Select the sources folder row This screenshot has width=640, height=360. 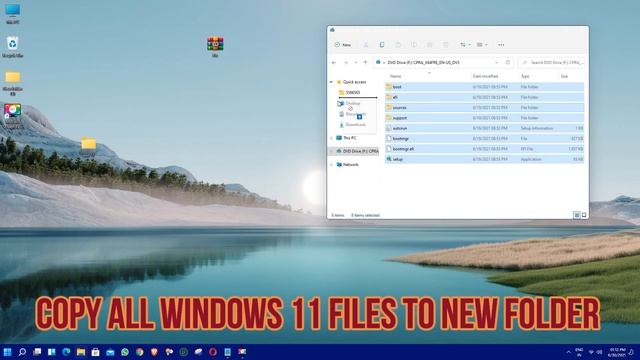click(484, 107)
